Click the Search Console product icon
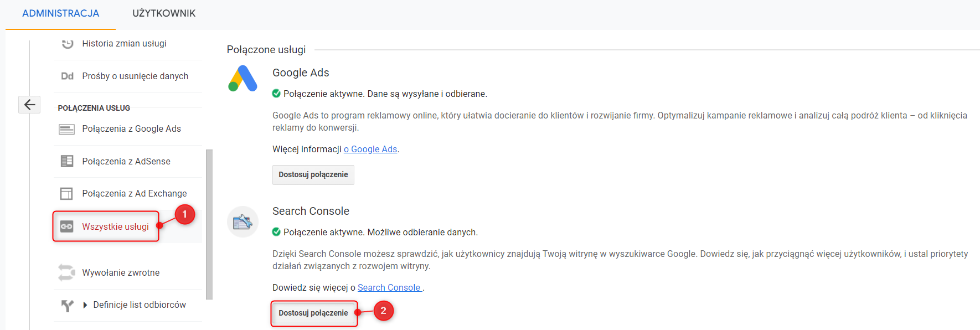This screenshot has width=980, height=330. 243,222
